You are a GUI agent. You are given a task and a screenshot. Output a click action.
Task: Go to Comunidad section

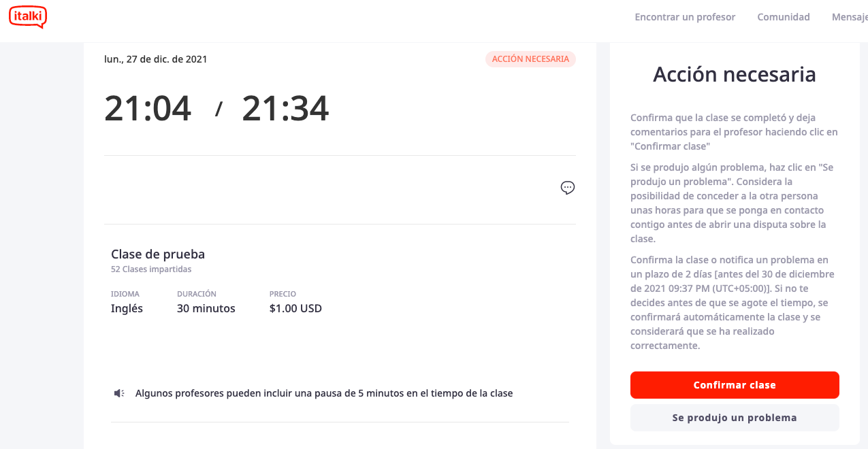coord(784,17)
